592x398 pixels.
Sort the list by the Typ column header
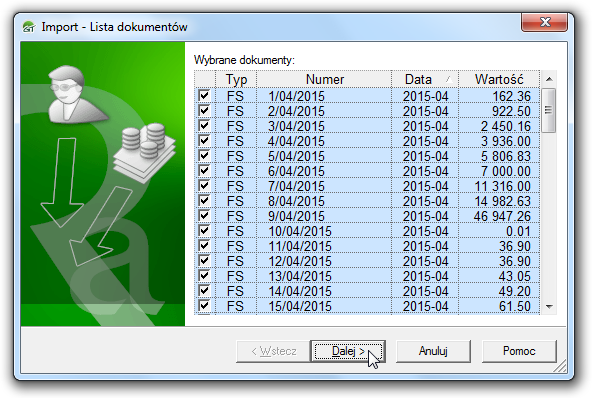[236, 79]
